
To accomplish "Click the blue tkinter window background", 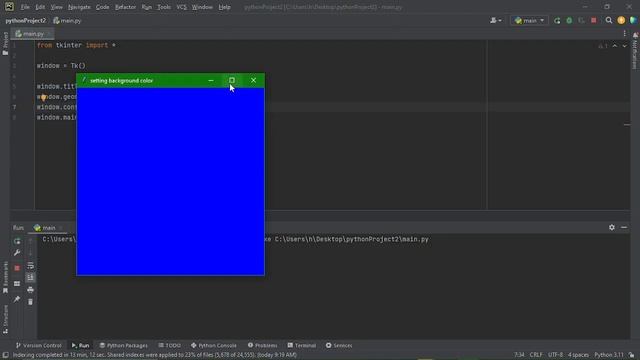I will [170, 181].
